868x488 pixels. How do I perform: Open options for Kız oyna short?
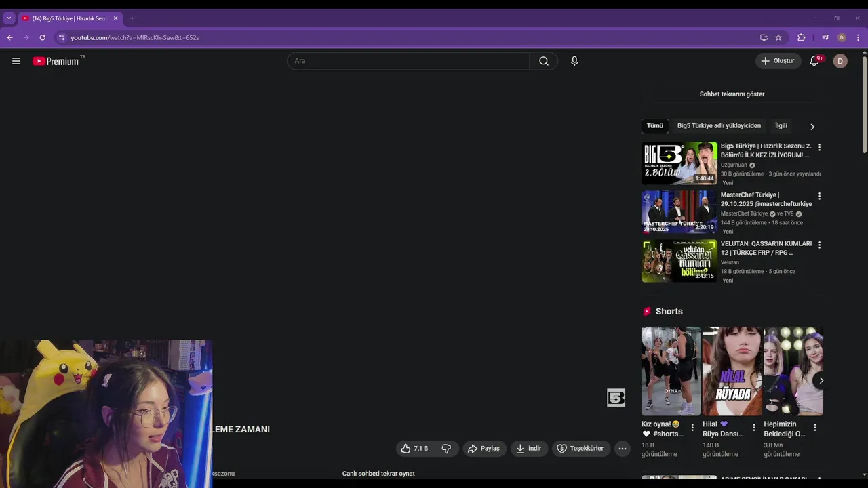pos(692,428)
